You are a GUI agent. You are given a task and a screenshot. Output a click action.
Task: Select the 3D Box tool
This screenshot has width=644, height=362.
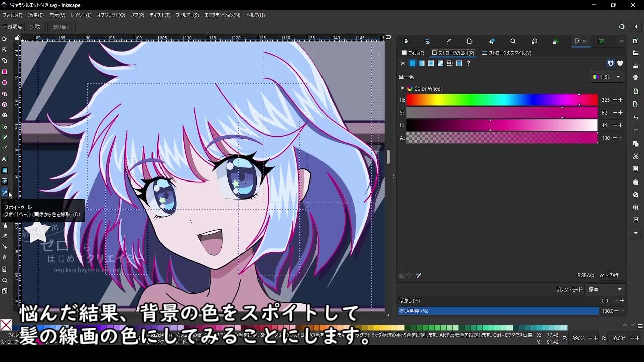pos(5,105)
